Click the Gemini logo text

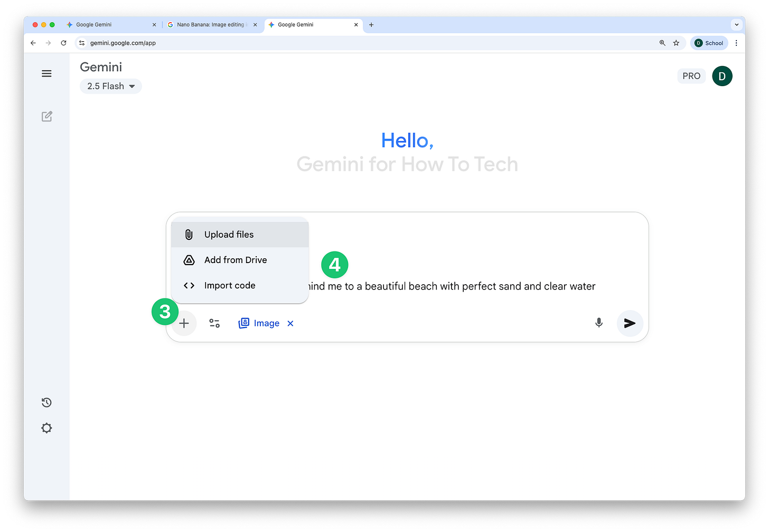coord(101,67)
